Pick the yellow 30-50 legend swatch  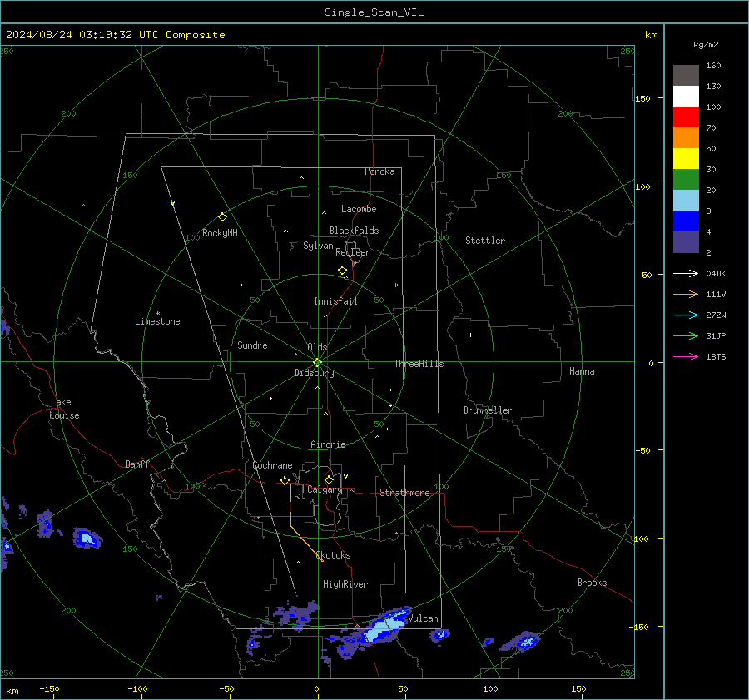coord(686,159)
